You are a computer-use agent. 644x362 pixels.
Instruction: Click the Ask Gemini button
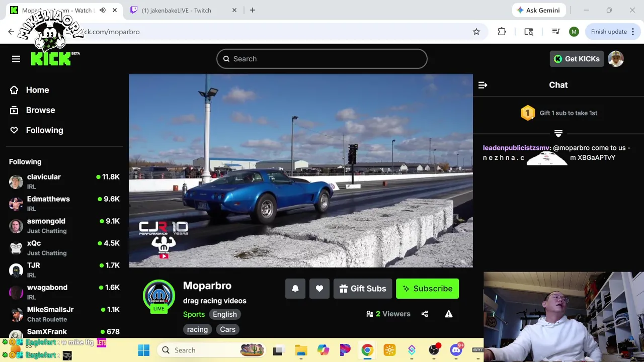[x=539, y=10]
